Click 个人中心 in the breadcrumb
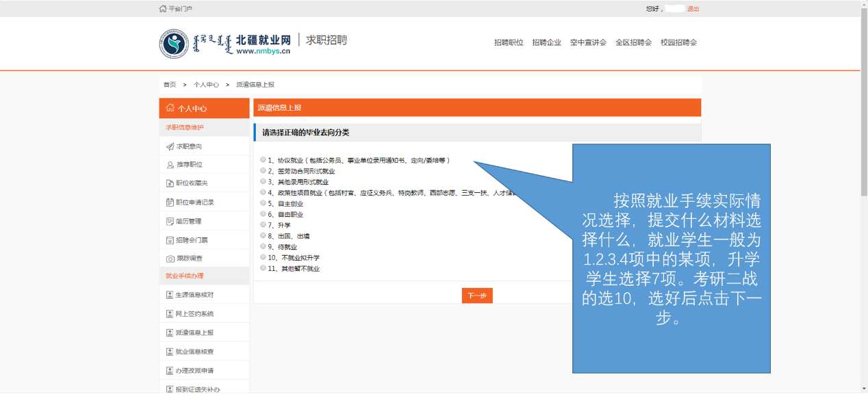This screenshot has width=868, height=396. (206, 85)
